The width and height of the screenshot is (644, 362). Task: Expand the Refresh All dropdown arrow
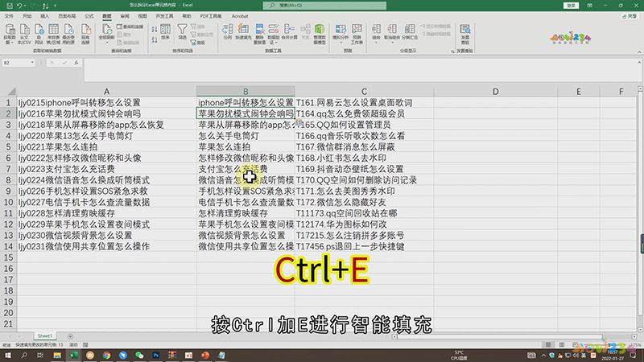coord(106,43)
